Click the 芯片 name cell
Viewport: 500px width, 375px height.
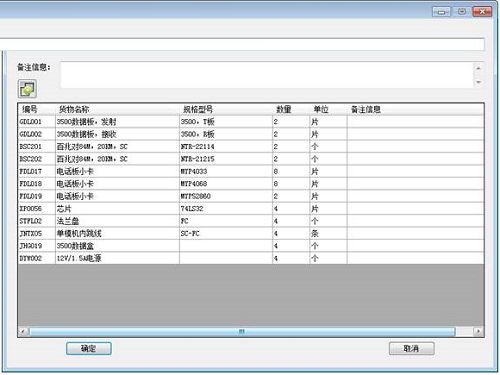[x=117, y=209]
